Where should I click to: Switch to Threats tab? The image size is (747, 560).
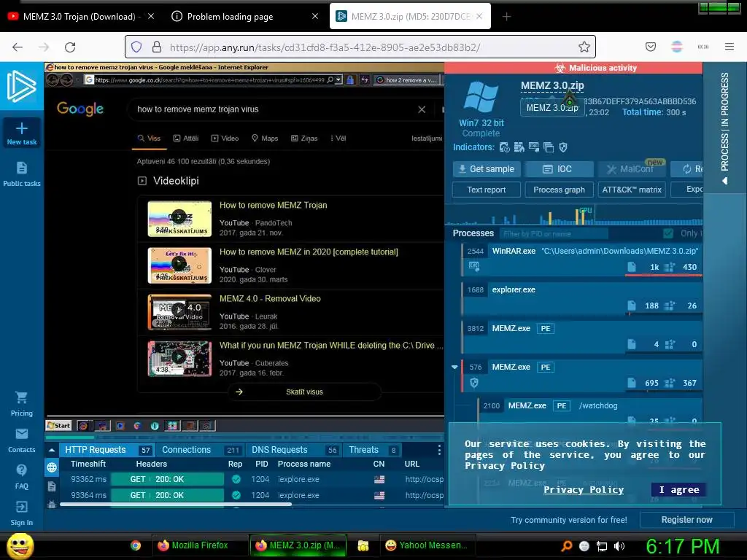[x=372, y=450]
